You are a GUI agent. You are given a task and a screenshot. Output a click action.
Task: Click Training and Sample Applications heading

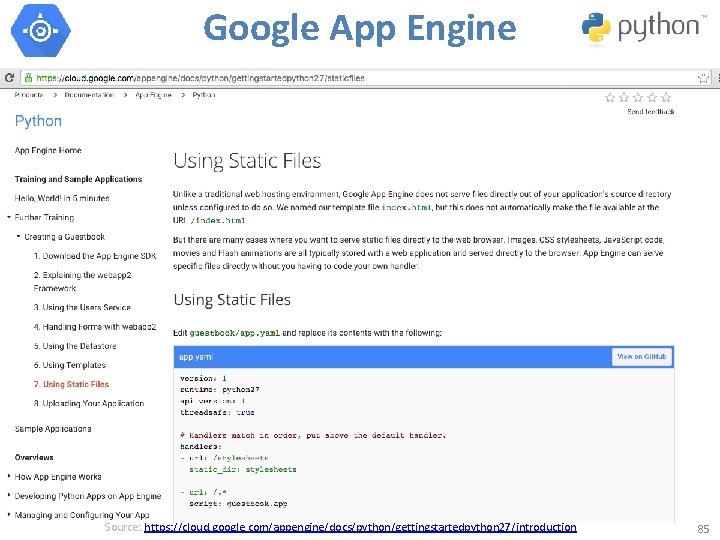pyautogui.click(x=79, y=179)
